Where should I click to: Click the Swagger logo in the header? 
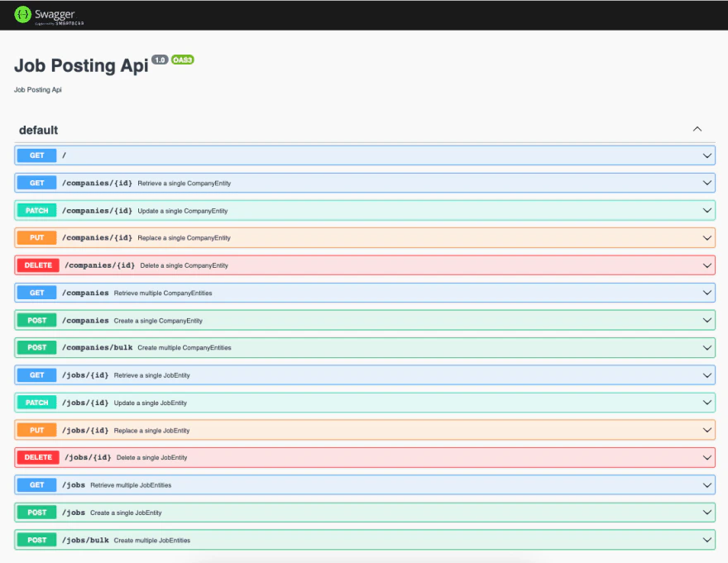(x=45, y=14)
